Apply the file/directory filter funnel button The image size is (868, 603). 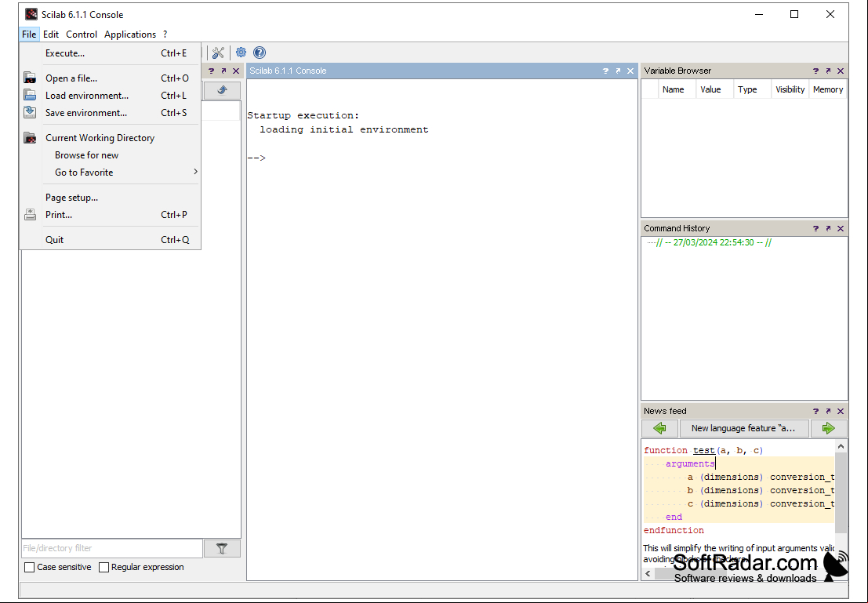[x=222, y=548]
